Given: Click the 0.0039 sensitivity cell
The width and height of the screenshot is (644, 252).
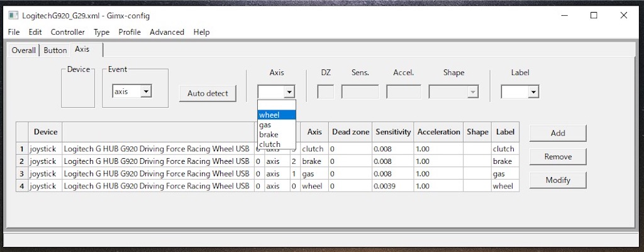Looking at the screenshot, I should coord(393,186).
